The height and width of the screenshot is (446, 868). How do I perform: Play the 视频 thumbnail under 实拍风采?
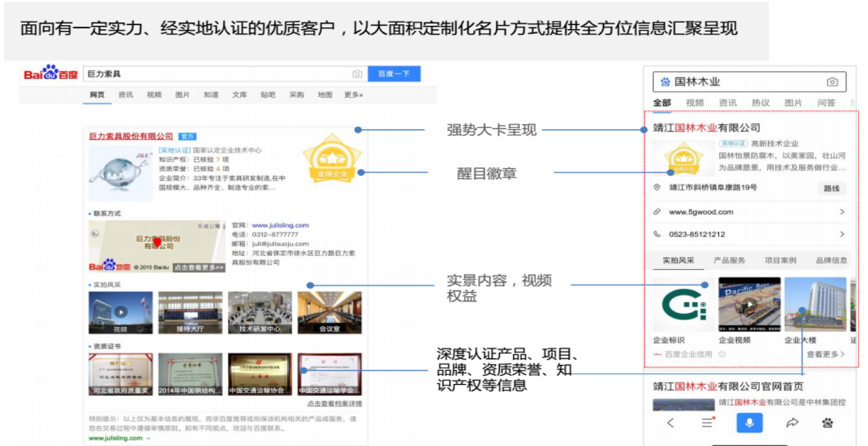tap(121, 313)
